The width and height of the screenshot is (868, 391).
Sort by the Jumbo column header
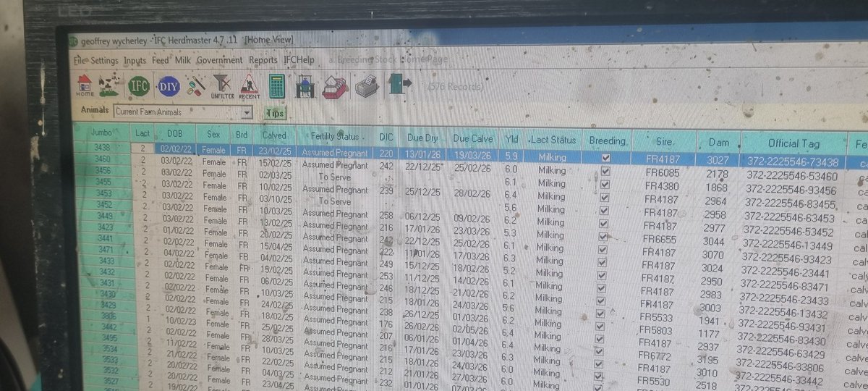[103, 134]
